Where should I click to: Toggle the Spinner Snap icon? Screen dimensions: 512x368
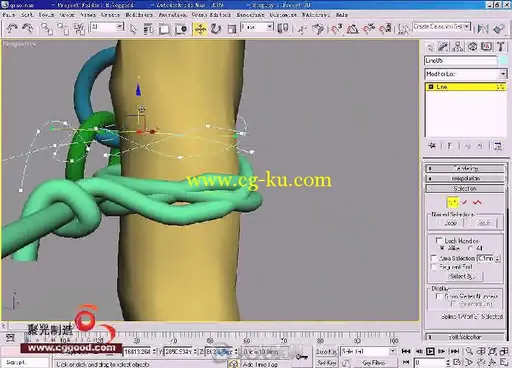[385, 29]
